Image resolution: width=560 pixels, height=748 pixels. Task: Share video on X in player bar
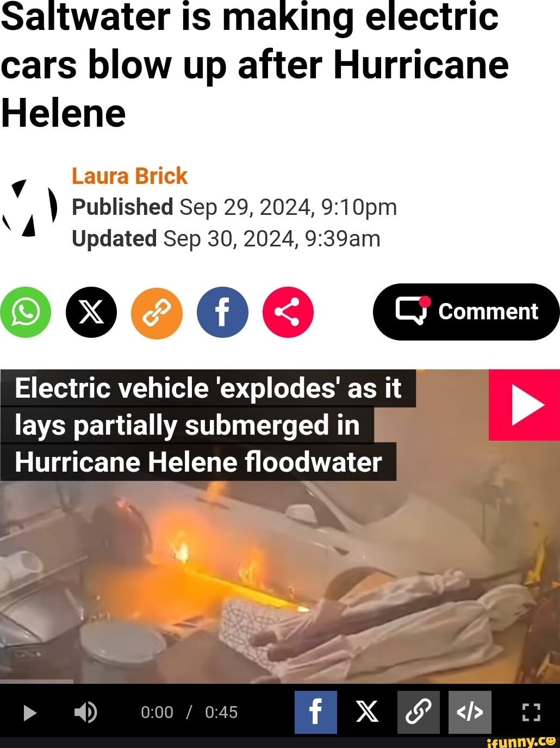pyautogui.click(x=367, y=712)
